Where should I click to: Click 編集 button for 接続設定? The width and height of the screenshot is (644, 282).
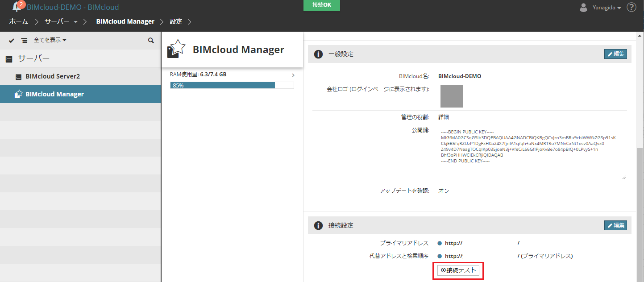tap(615, 225)
